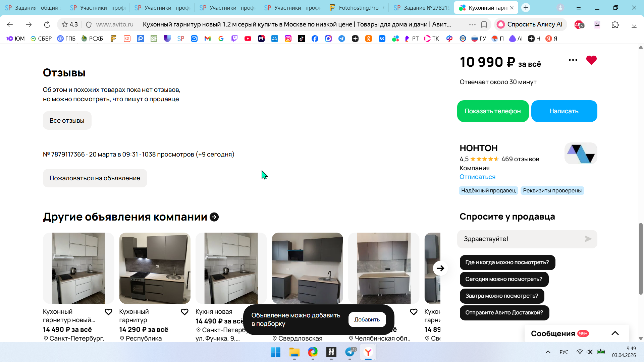The image size is (644, 362).
Task: Remove listing from favorites via red heart
Action: (x=591, y=60)
